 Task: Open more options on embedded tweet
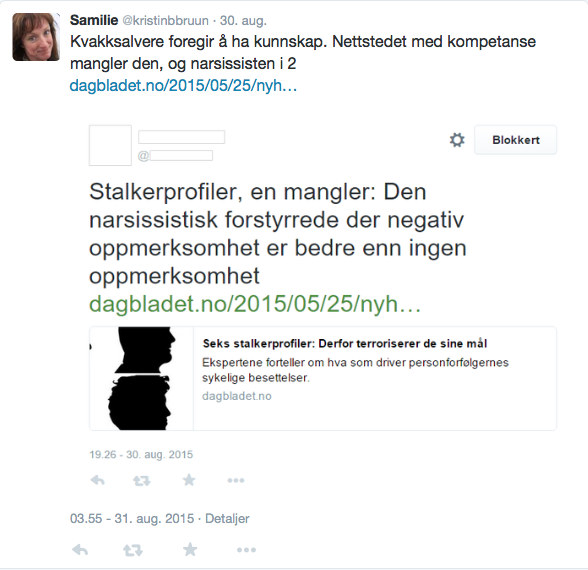coord(236,480)
